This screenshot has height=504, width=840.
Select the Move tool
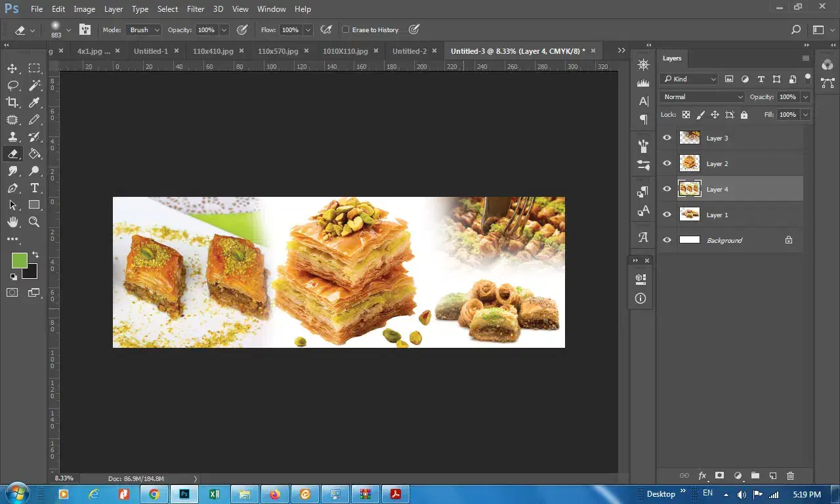click(12, 69)
